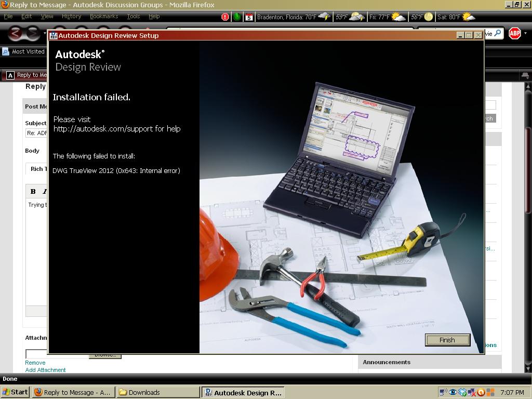The height and width of the screenshot is (399, 532).
Task: Click the Adblock Plus ABP icon
Action: (x=515, y=33)
